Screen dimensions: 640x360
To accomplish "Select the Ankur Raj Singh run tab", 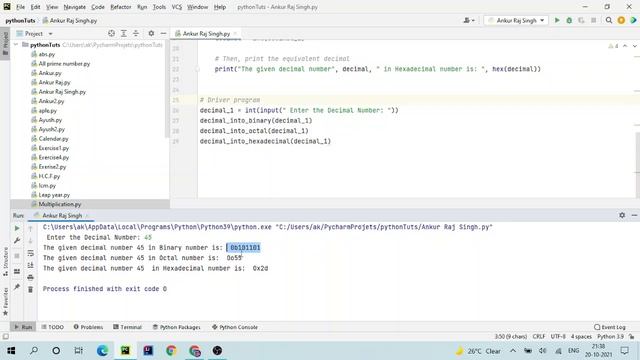I will pyautogui.click(x=61, y=216).
